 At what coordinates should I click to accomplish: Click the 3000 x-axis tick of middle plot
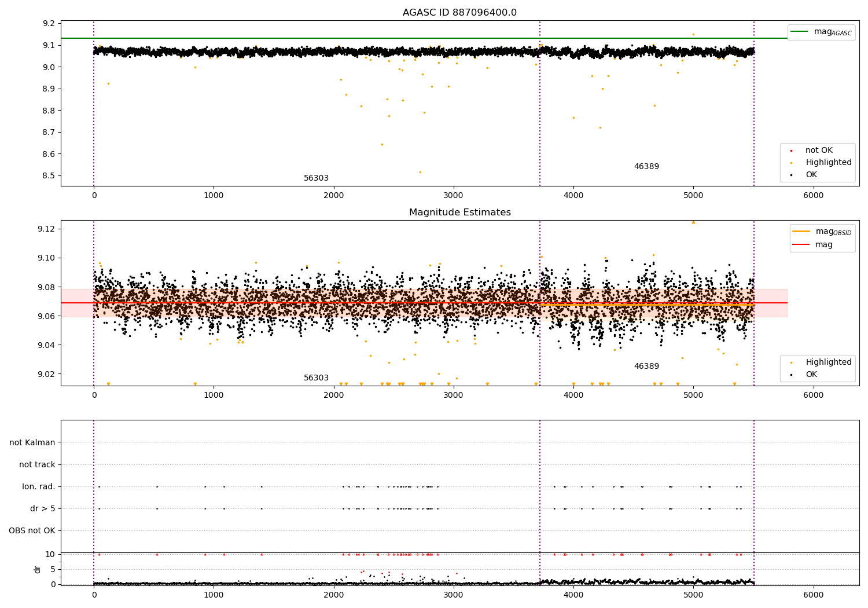454,395
